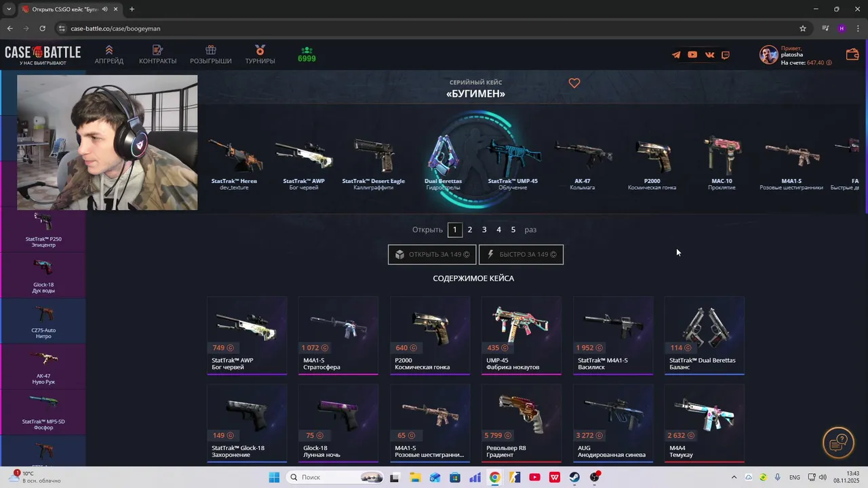Open YouTube app in taskbar
The image size is (868, 488).
[x=534, y=477]
